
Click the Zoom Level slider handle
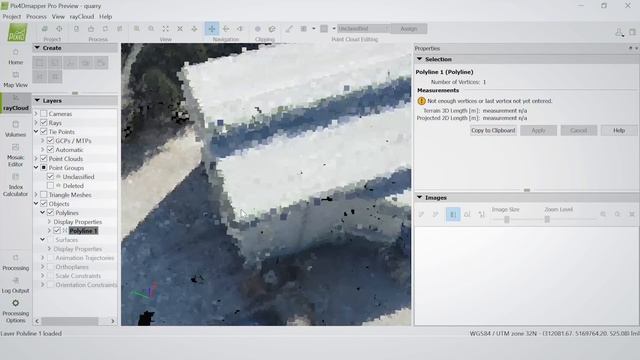(x=547, y=220)
